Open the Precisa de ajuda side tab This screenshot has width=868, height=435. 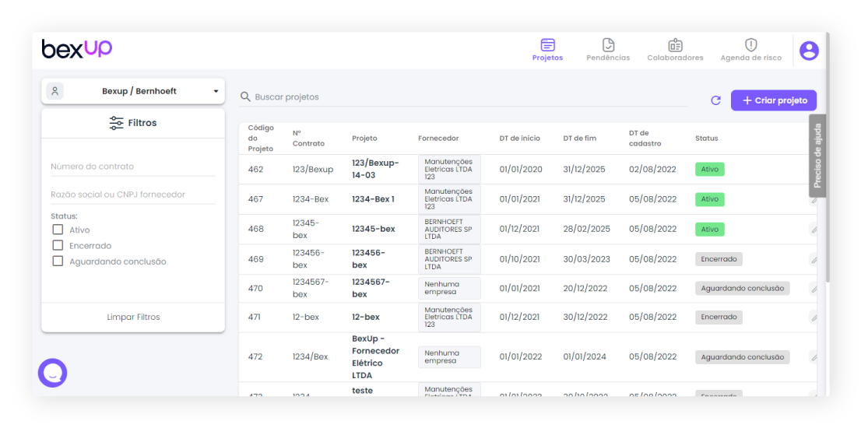817,156
